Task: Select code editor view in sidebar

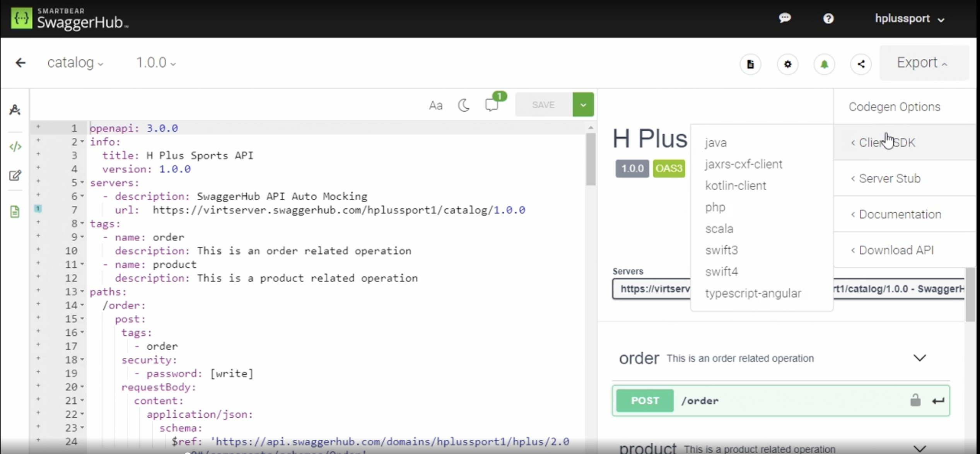Action: (x=15, y=147)
